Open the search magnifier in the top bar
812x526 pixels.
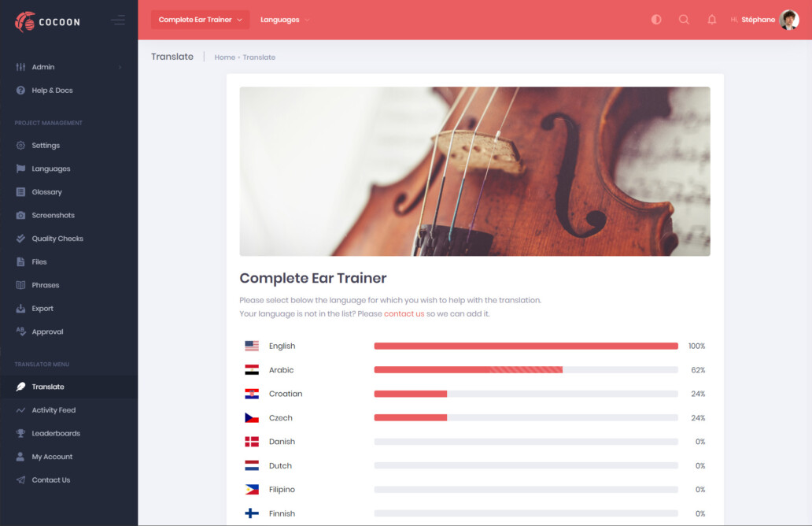pyautogui.click(x=684, y=19)
